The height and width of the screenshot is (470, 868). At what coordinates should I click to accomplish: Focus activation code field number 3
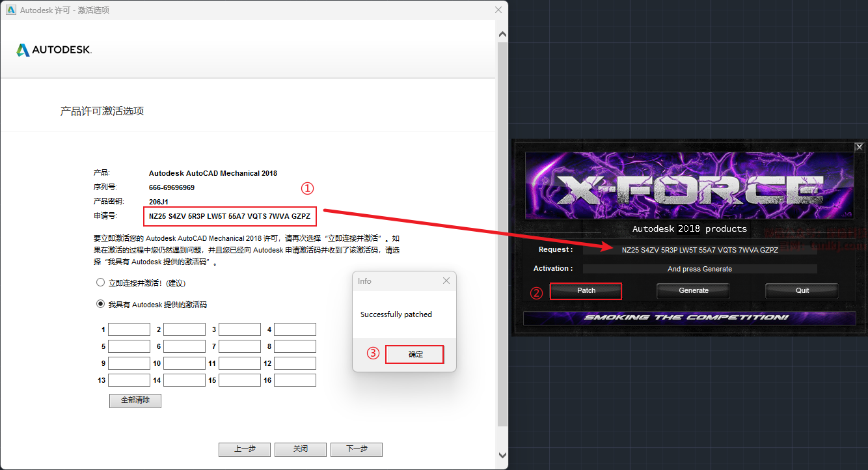tap(239, 329)
